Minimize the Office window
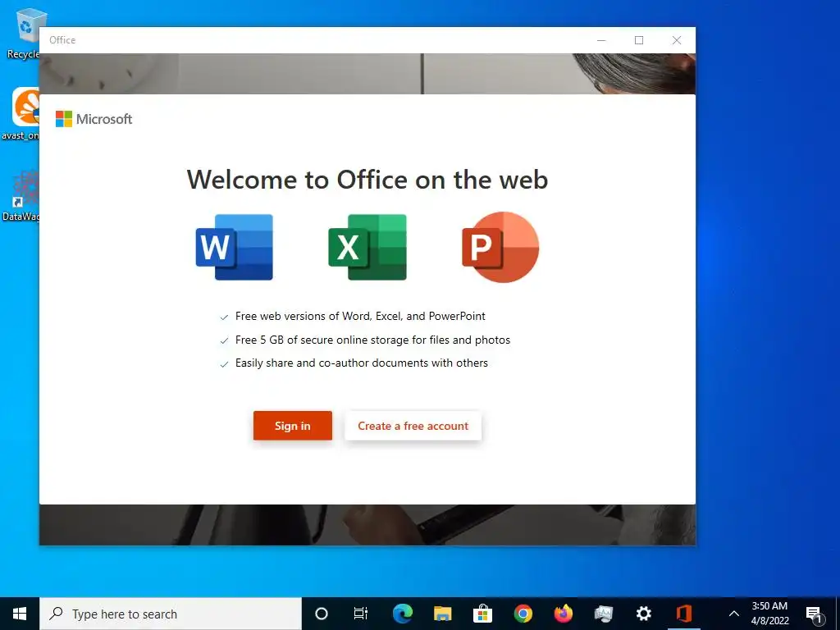 click(x=601, y=40)
